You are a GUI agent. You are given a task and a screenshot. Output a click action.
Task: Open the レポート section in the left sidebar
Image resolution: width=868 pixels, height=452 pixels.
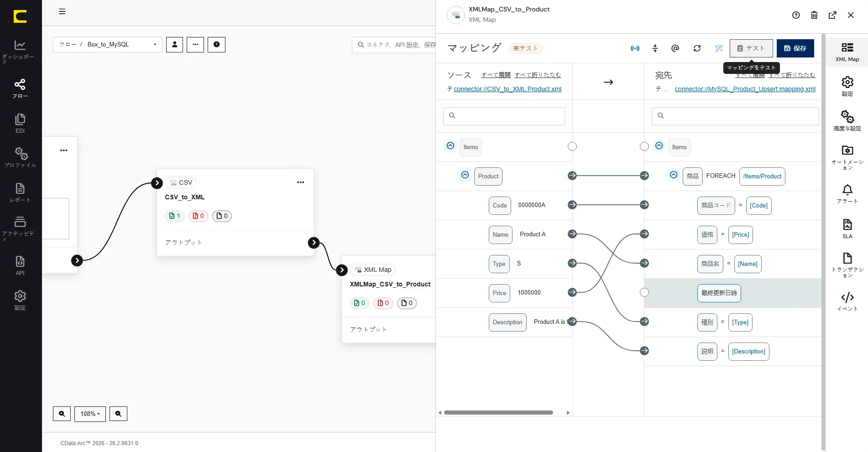tap(20, 192)
